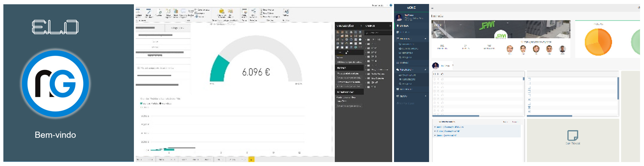Click Nova Coluna in the Power BI ribbon

(267, 13)
